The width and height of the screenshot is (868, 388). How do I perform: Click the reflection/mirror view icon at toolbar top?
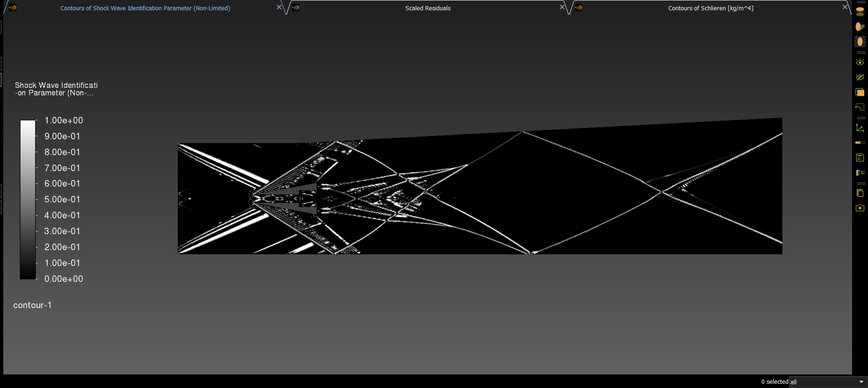pos(860,11)
